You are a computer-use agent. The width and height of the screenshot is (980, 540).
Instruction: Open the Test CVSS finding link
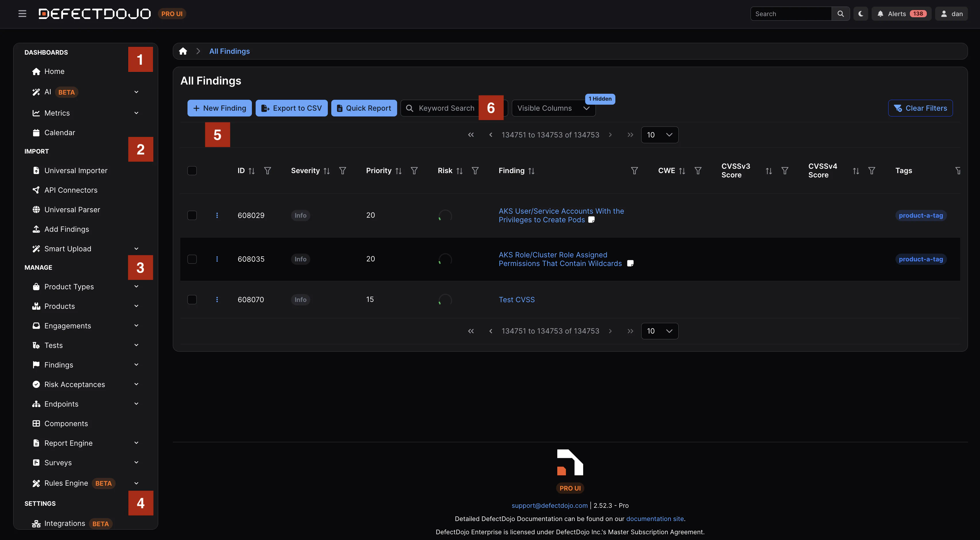(x=516, y=300)
